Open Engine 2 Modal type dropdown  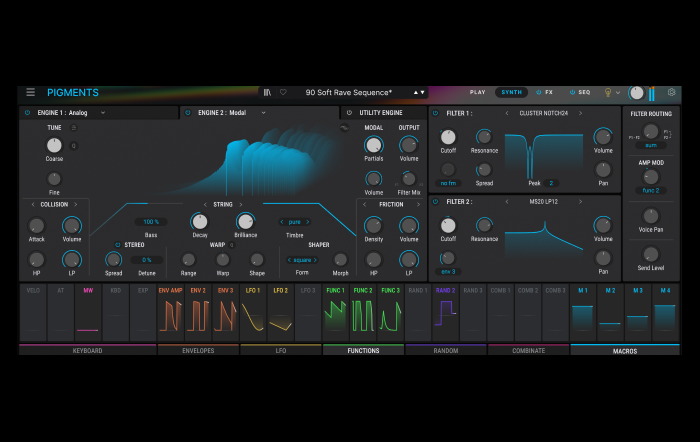(x=263, y=113)
